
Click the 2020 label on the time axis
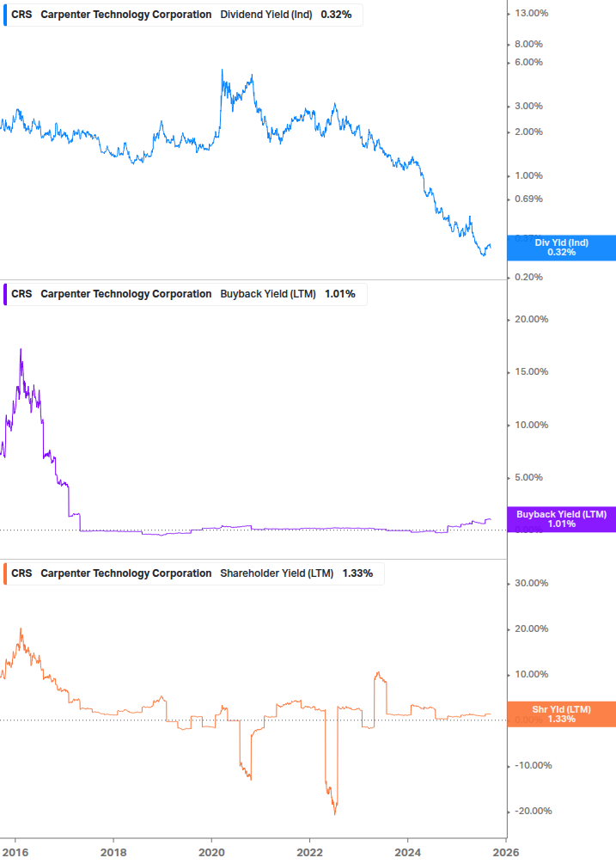tap(211, 853)
